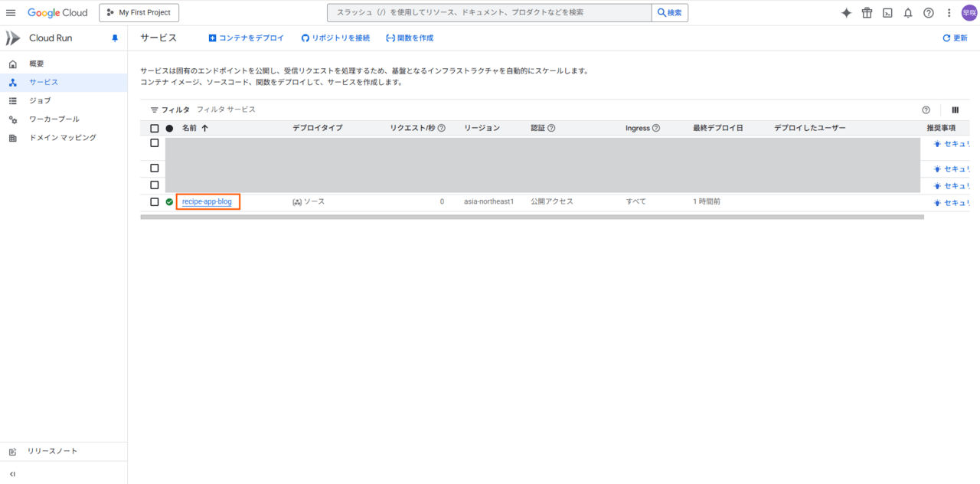Click the horizontal table scrollbar
This screenshot has width=980, height=484.
tap(532, 217)
